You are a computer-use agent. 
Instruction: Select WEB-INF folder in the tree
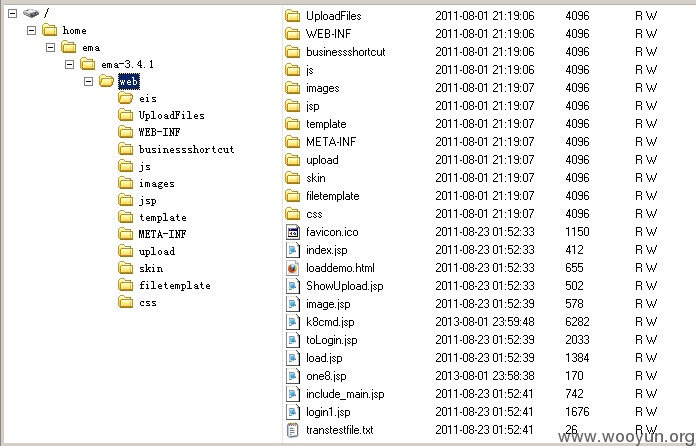pyautogui.click(x=159, y=132)
